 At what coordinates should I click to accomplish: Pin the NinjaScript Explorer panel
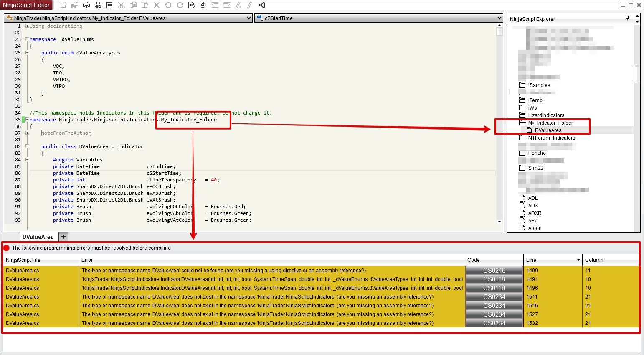point(628,18)
